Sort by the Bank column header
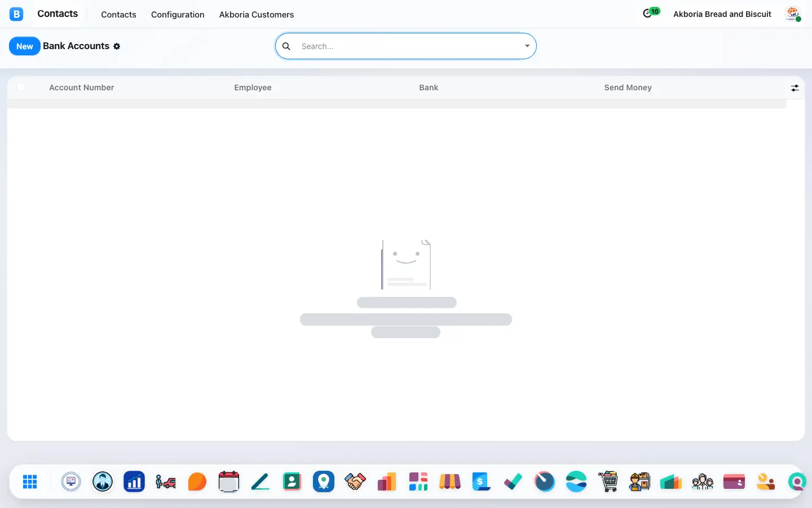The width and height of the screenshot is (812, 508). point(429,87)
